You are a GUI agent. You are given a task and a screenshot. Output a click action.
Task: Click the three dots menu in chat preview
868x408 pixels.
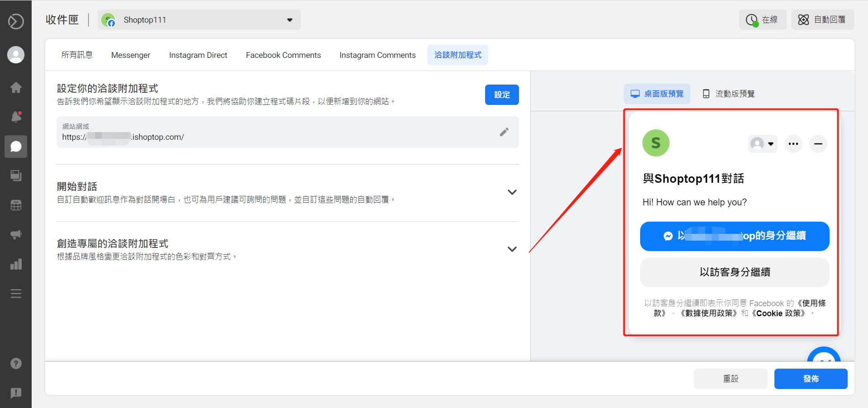tap(793, 144)
